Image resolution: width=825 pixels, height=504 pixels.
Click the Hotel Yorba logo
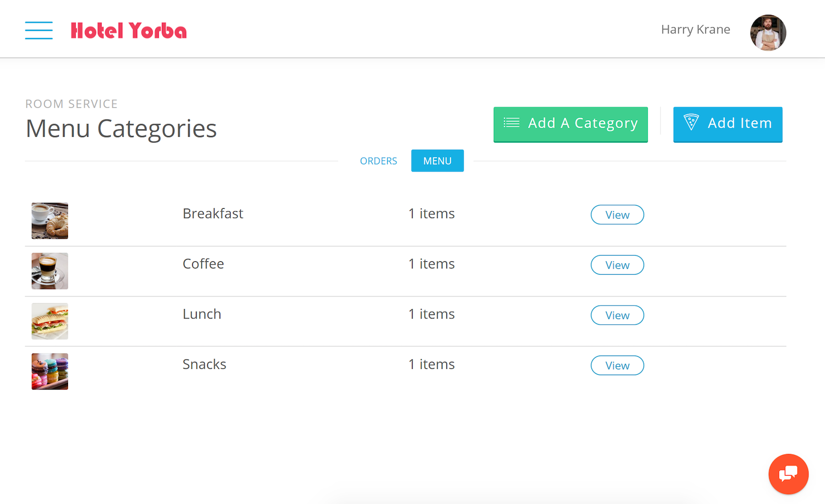point(128,31)
